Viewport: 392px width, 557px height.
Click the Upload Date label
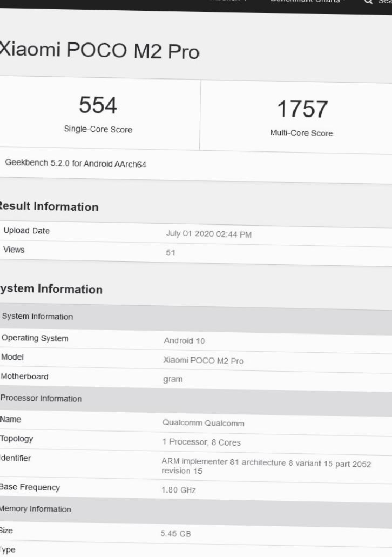point(26,231)
